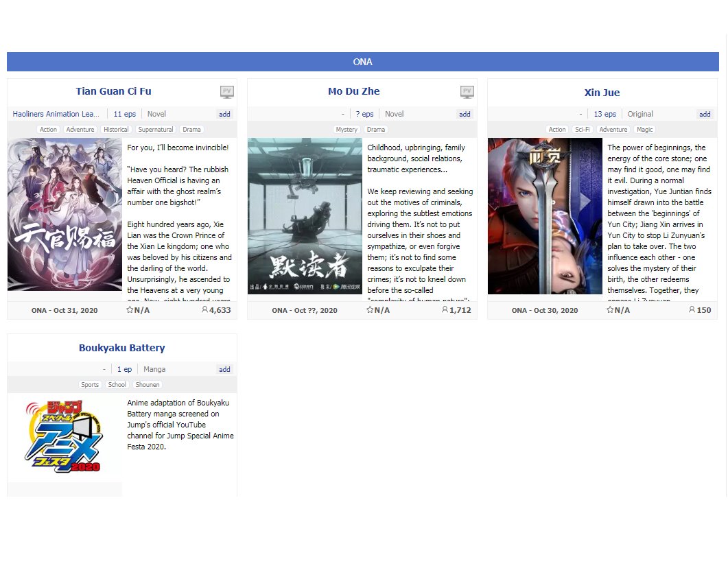Click the ? eps link for Mo Du Zhe
728x566 pixels.
click(364, 114)
